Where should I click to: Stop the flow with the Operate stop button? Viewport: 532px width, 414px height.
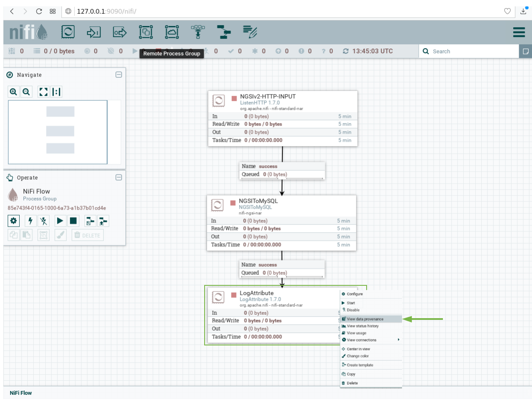click(x=73, y=221)
